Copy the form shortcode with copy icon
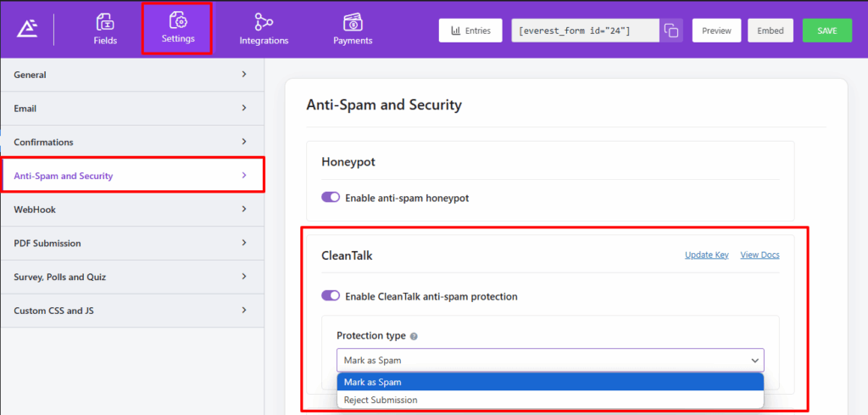The height and width of the screenshot is (415, 868). click(x=671, y=31)
